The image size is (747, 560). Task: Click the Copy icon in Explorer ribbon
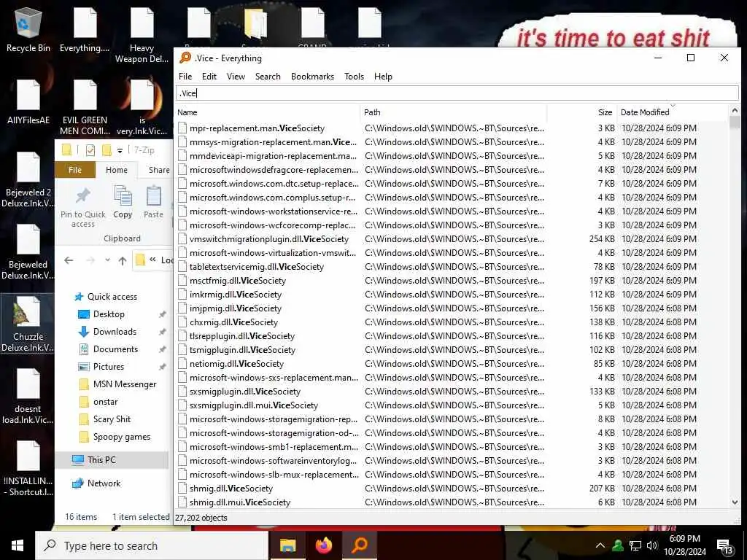point(123,202)
